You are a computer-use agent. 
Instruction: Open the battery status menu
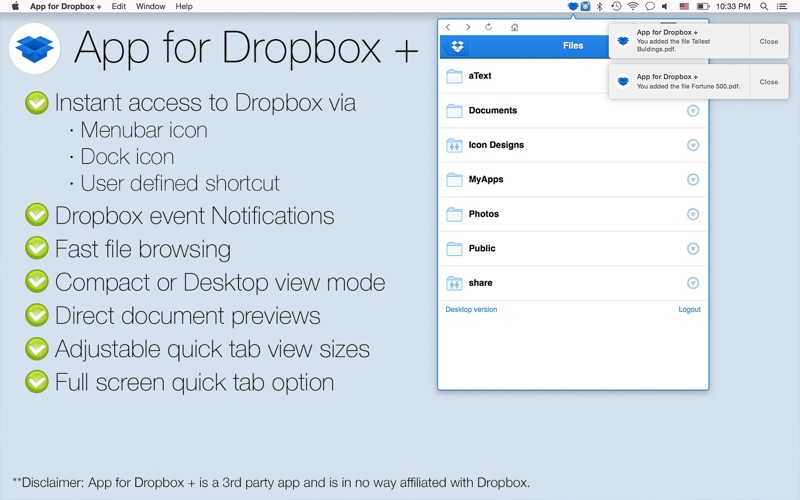tap(703, 6)
